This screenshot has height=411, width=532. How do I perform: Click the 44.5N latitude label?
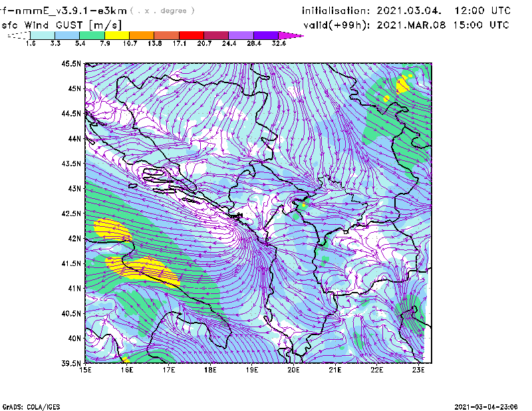click(x=71, y=114)
